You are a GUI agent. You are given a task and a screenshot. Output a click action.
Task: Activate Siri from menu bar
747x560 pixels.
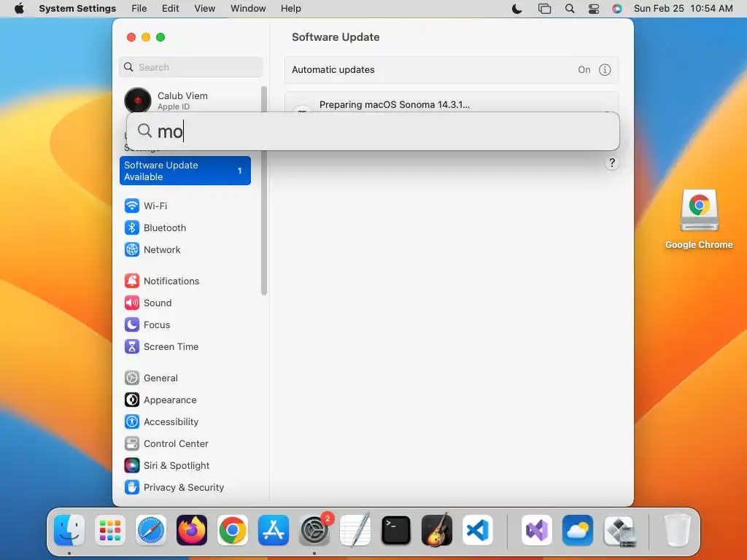[x=617, y=9]
